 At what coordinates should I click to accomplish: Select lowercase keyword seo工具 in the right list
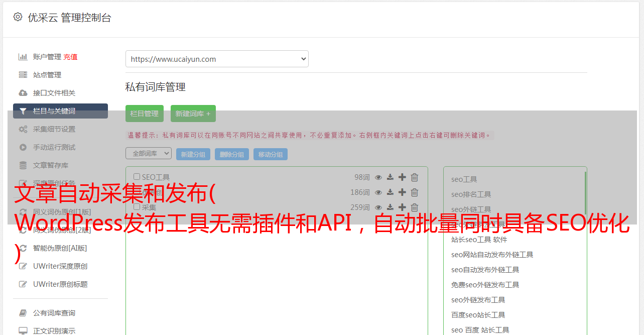[x=464, y=179]
